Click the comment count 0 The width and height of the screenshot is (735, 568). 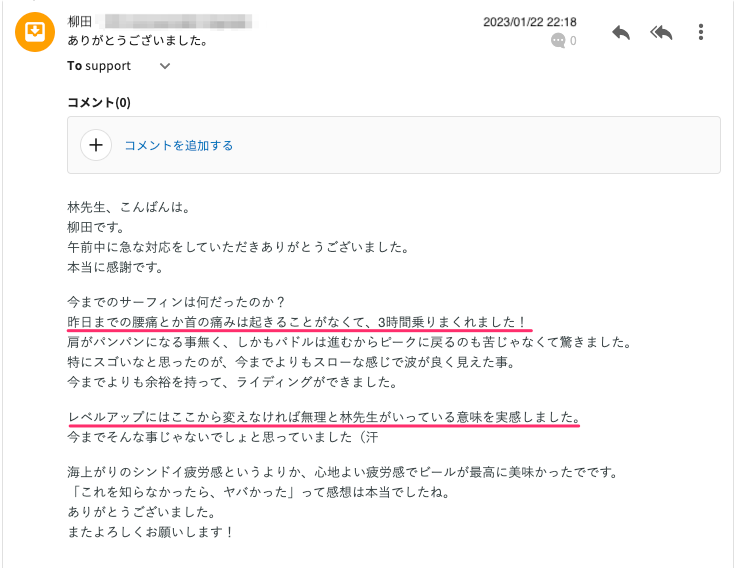click(x=573, y=41)
